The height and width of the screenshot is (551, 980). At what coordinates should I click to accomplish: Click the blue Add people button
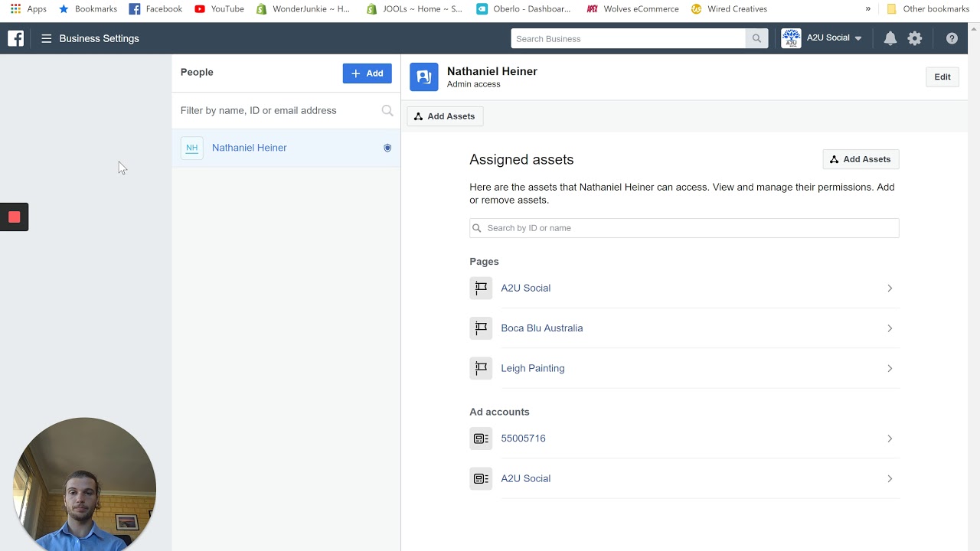pos(367,73)
